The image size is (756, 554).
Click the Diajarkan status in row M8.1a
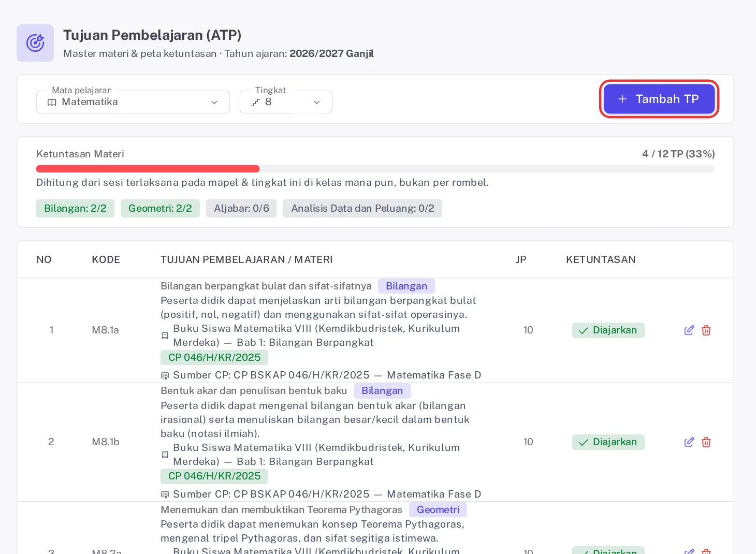(x=608, y=330)
